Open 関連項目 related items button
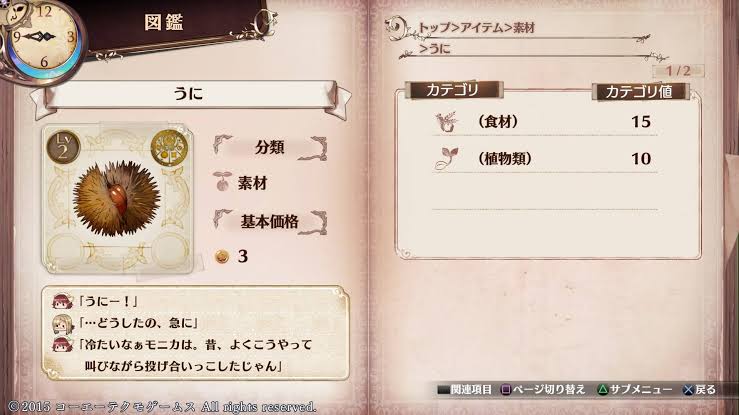The height and width of the screenshot is (415, 739). [x=465, y=390]
